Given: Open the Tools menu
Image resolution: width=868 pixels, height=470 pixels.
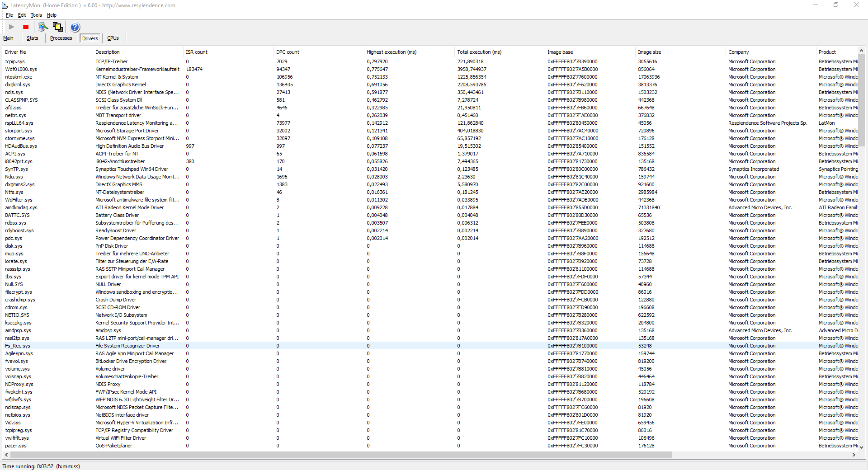Looking at the screenshot, I should pos(36,15).
